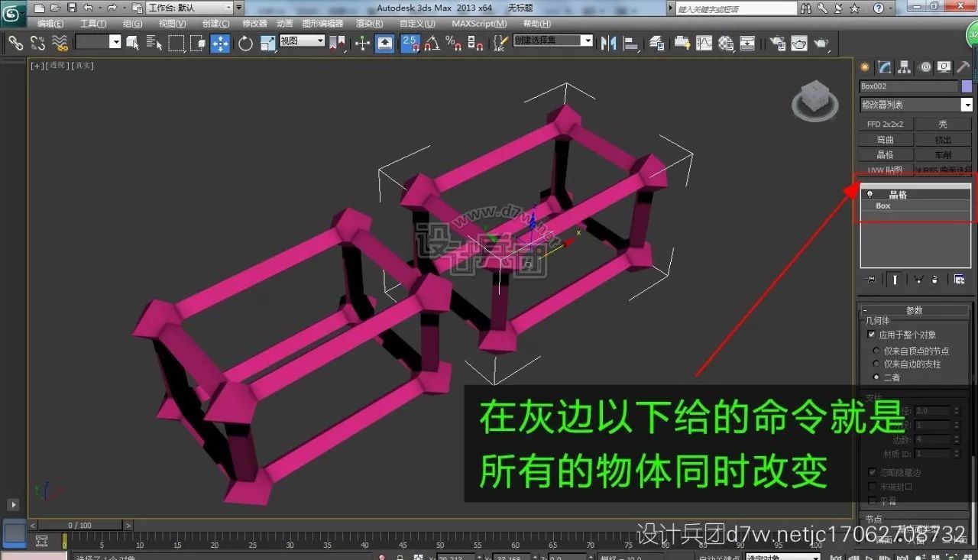978x560 pixels.
Task: Toggle the 2.5D Snaps button
Action: (410, 43)
